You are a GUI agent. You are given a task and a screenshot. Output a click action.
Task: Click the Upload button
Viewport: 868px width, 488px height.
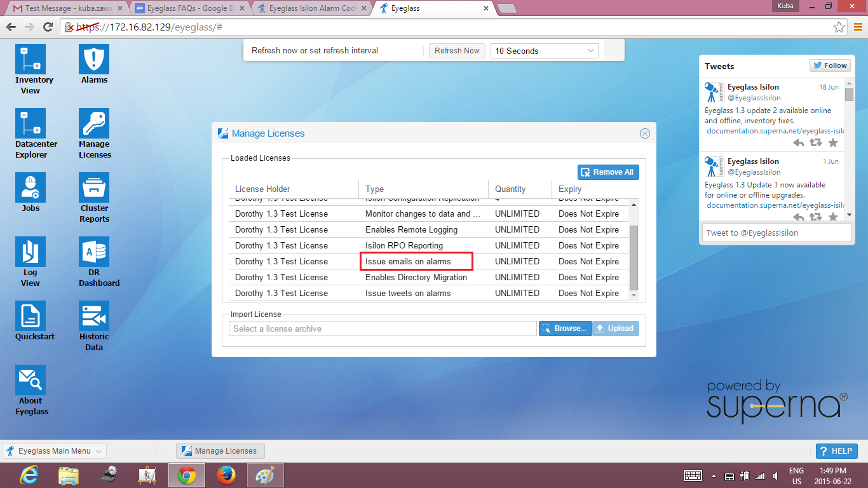pyautogui.click(x=616, y=329)
